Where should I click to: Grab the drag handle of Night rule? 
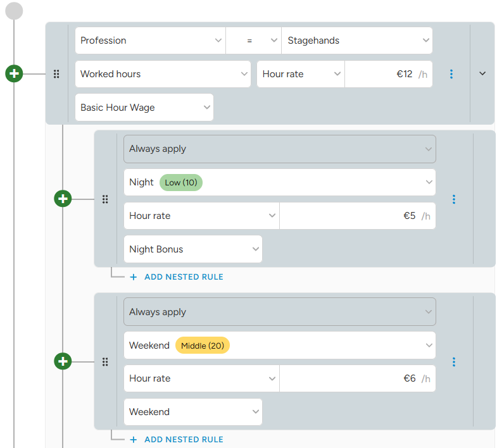(x=105, y=199)
